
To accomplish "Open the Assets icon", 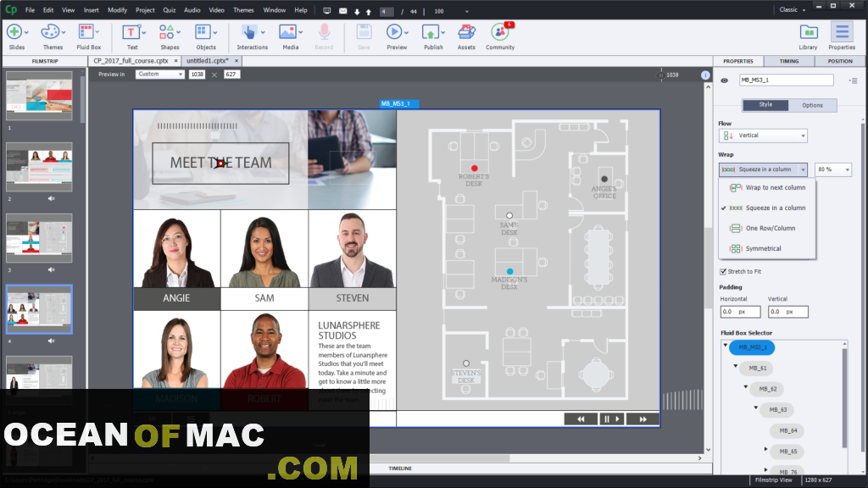I will click(467, 32).
